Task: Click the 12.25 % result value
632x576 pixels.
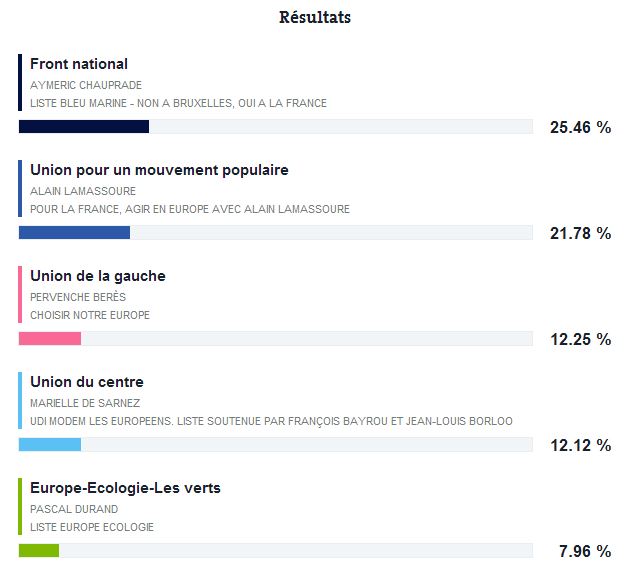Action: click(x=580, y=339)
